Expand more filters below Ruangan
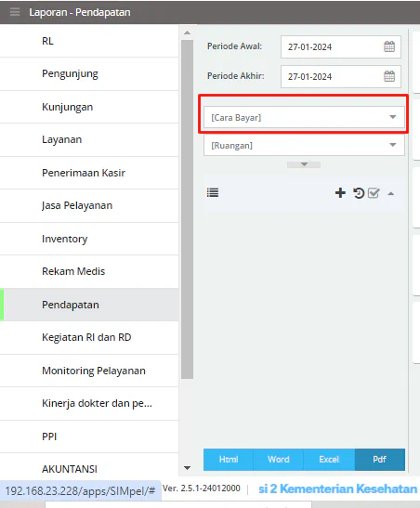The height and width of the screenshot is (508, 420). point(304,164)
